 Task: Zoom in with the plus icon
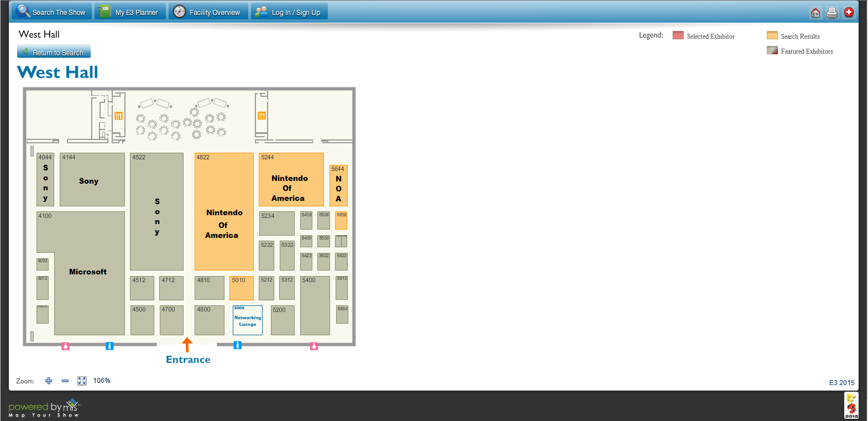[x=49, y=381]
